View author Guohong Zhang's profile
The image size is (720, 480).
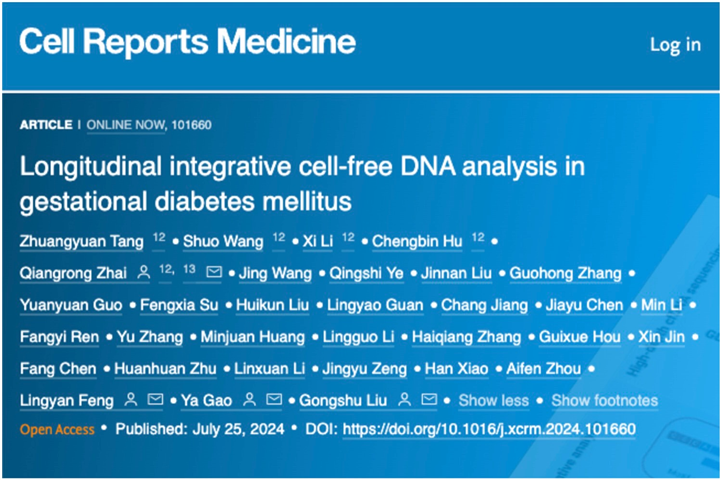(x=565, y=273)
